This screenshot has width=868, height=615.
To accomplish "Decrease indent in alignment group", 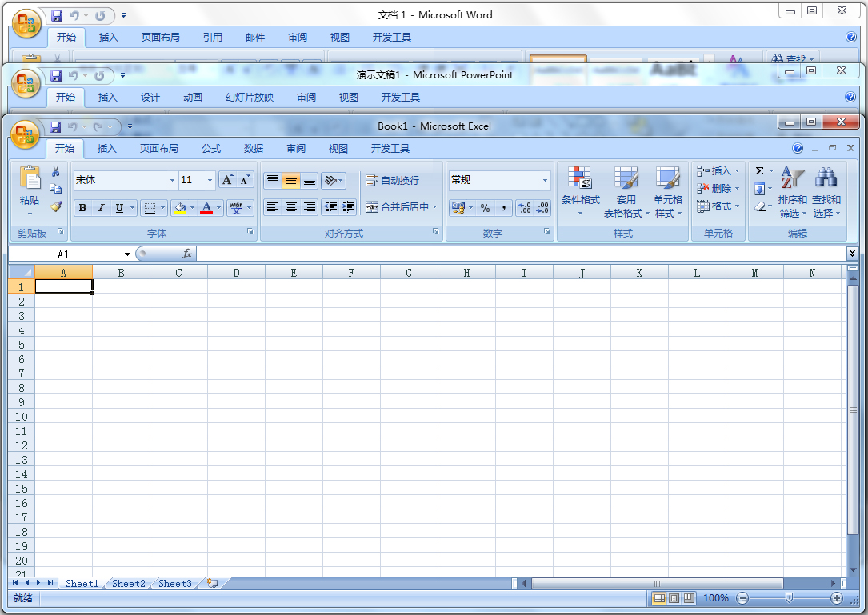I will coord(330,207).
